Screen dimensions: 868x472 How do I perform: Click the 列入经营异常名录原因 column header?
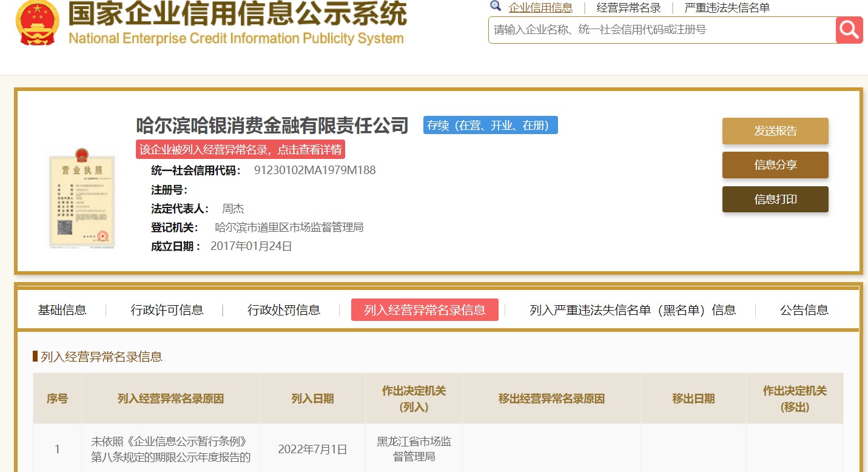coord(170,399)
